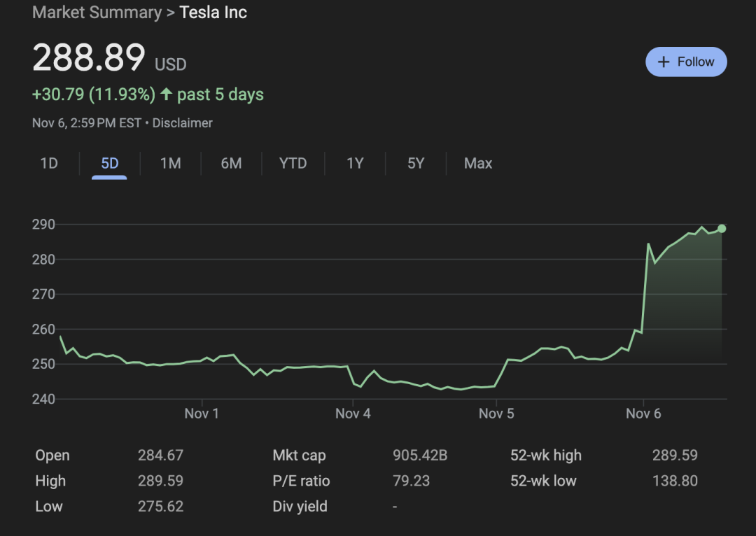The height and width of the screenshot is (536, 756).
Task: Switch chart to 6M range
Action: pos(232,164)
